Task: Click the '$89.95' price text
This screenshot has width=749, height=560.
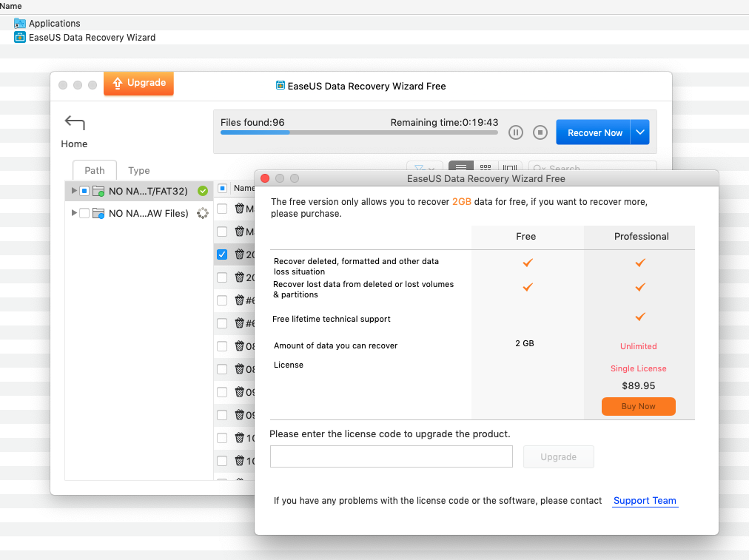Action: click(x=639, y=385)
